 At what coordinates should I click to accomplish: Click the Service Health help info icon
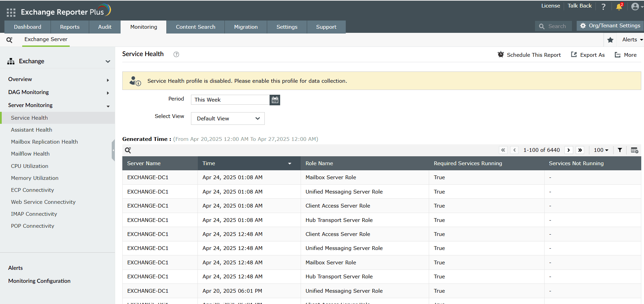click(176, 54)
